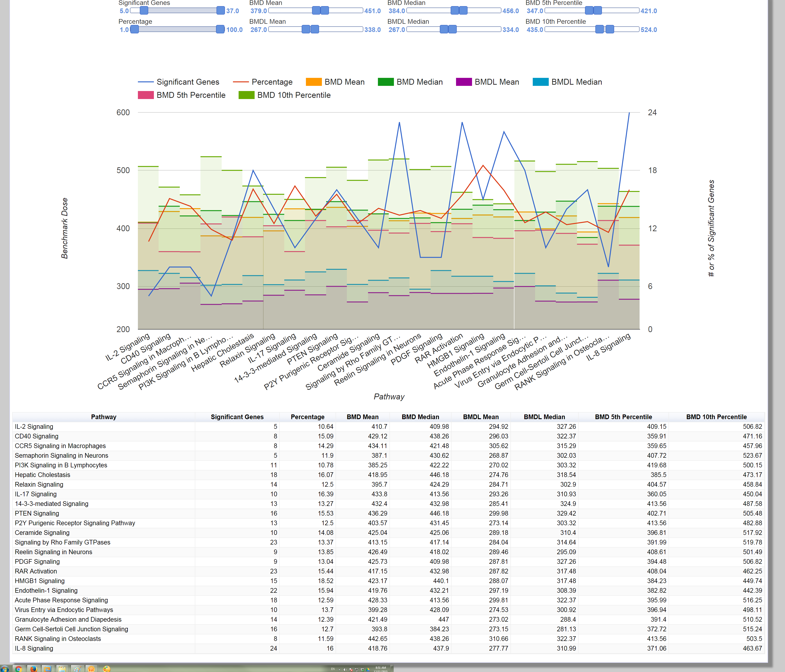Toggle the Percentage series in the legend
Viewport: 785px width, 672px height.
click(240, 82)
